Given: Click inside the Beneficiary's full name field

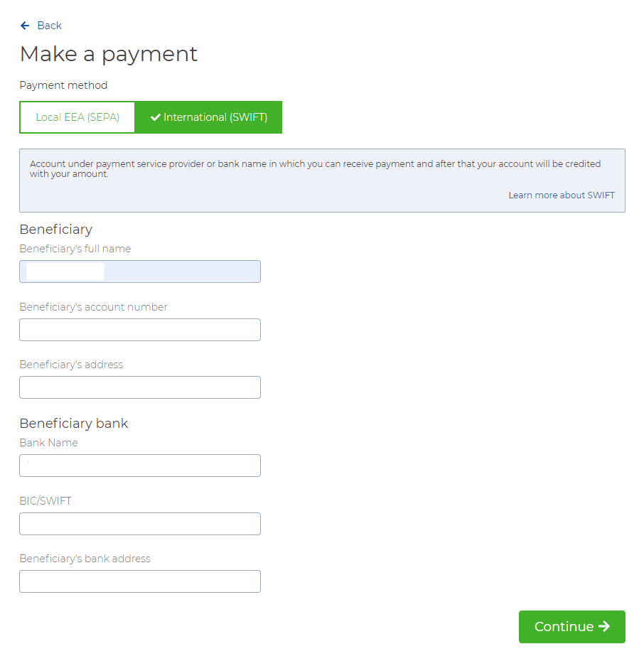Looking at the screenshot, I should (139, 272).
